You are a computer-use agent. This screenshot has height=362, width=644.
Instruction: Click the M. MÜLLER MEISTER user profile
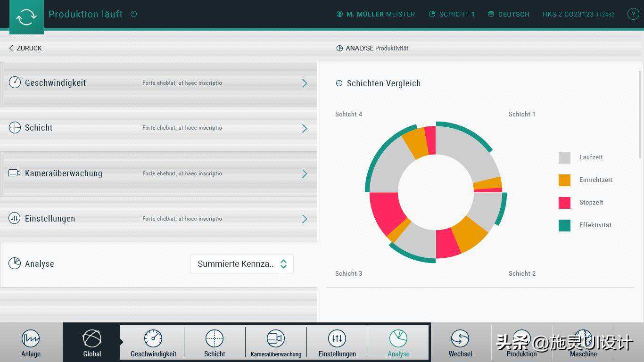pos(376,14)
